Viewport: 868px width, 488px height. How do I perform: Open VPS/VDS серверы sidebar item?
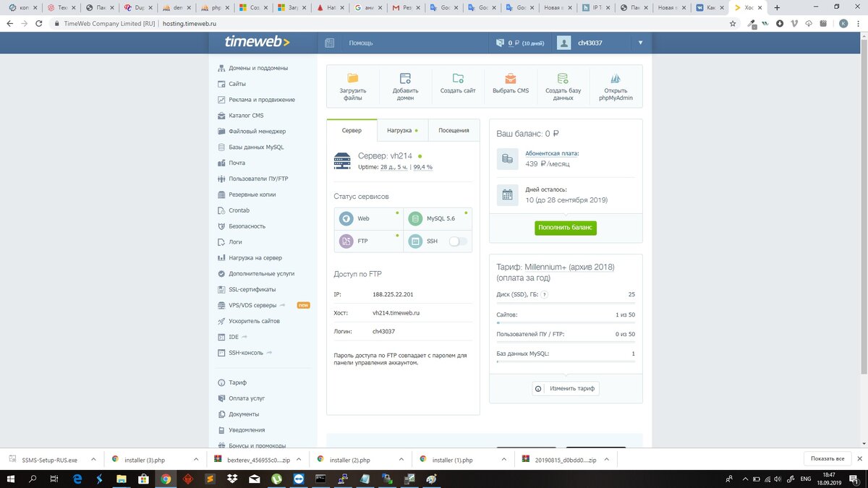(x=252, y=305)
